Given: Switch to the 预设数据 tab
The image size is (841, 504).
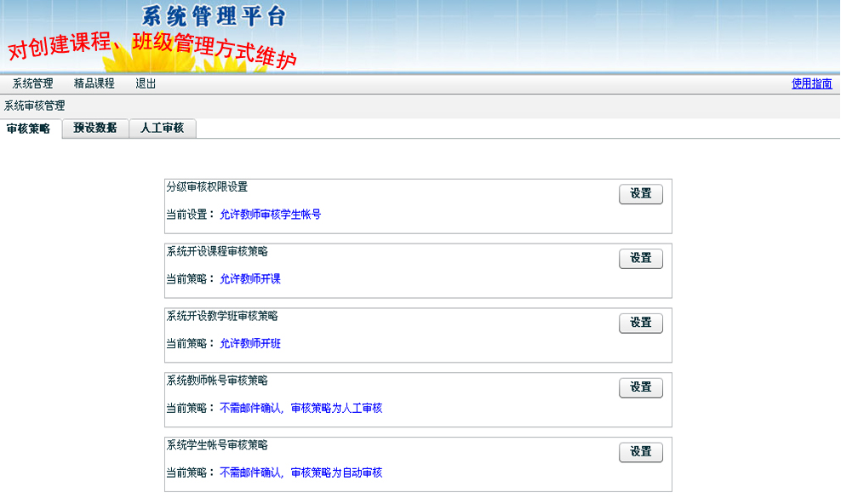Looking at the screenshot, I should coord(94,129).
